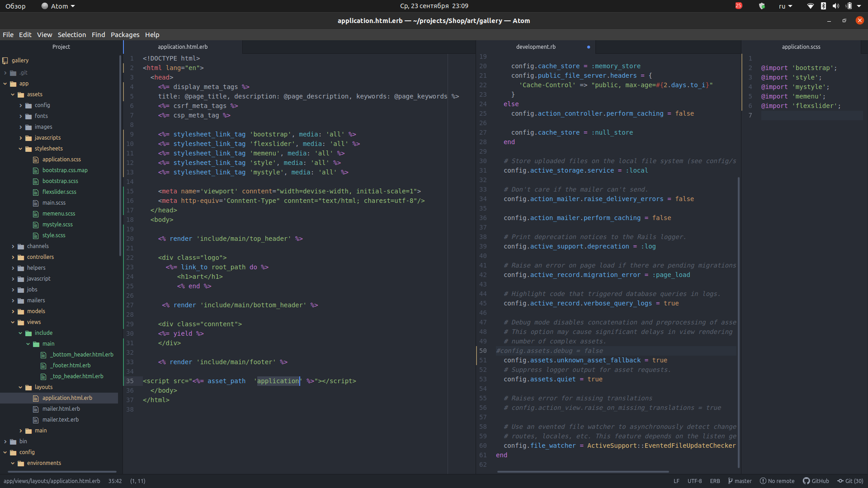The height and width of the screenshot is (488, 868).
Task: Open the Bluetooth indicator in top bar
Action: pos(823,6)
